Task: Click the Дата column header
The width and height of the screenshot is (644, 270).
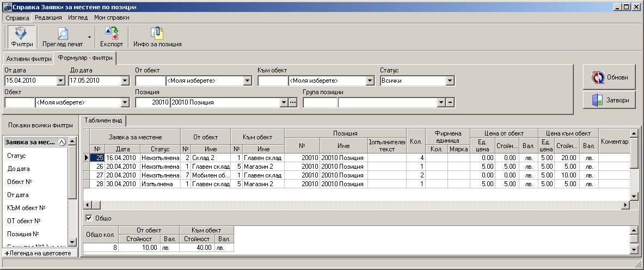Action: [122, 149]
